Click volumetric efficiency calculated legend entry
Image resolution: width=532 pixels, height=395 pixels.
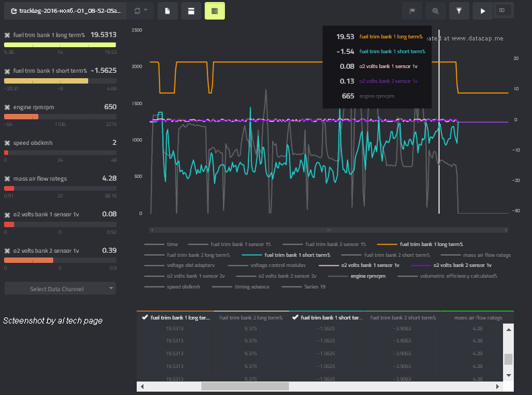pos(458,276)
